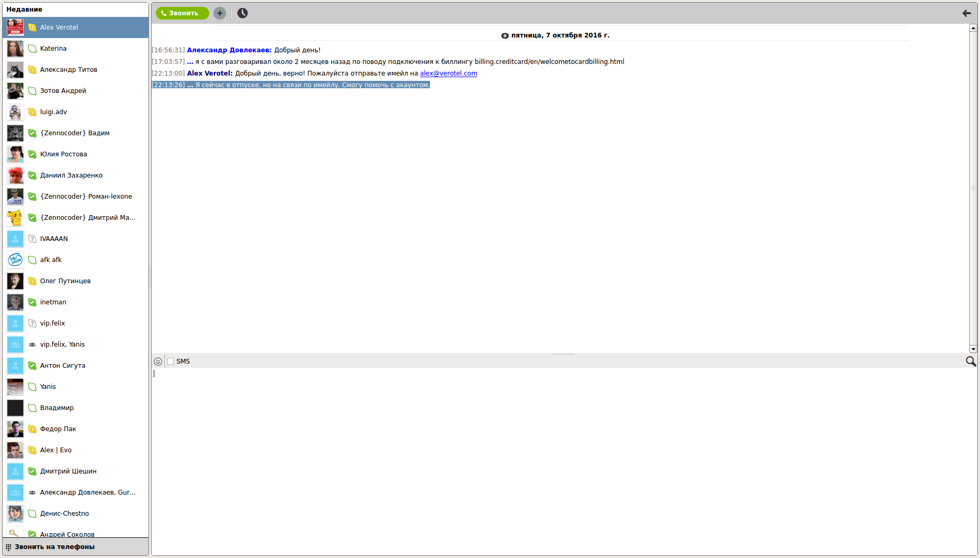Click the green Звонить call button
Image resolution: width=980 pixels, height=558 pixels.
[x=182, y=13]
